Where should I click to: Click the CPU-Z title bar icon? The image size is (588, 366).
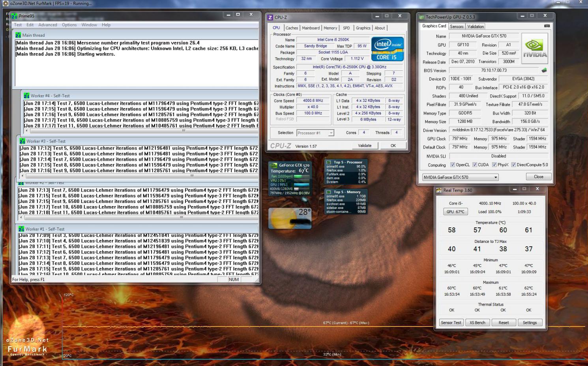tap(270, 17)
